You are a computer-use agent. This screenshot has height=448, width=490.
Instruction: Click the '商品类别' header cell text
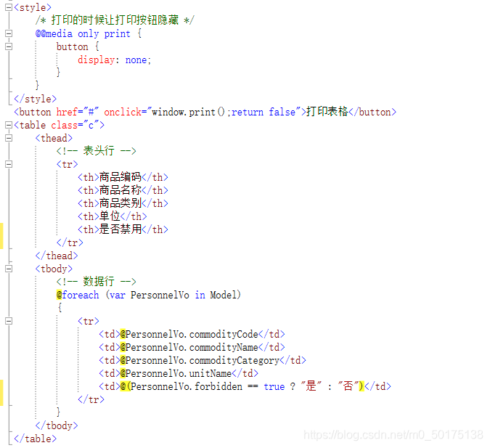(x=121, y=203)
